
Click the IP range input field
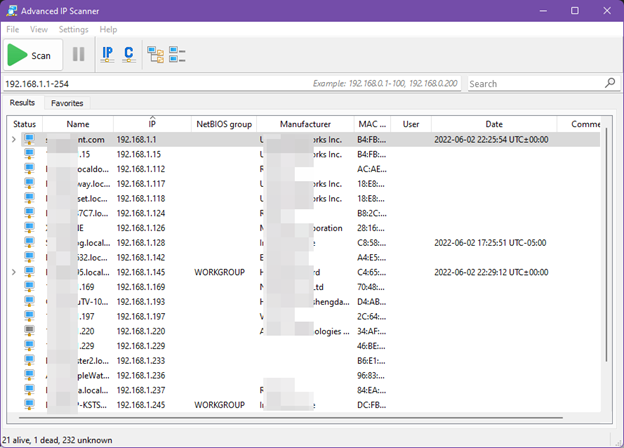click(x=150, y=84)
